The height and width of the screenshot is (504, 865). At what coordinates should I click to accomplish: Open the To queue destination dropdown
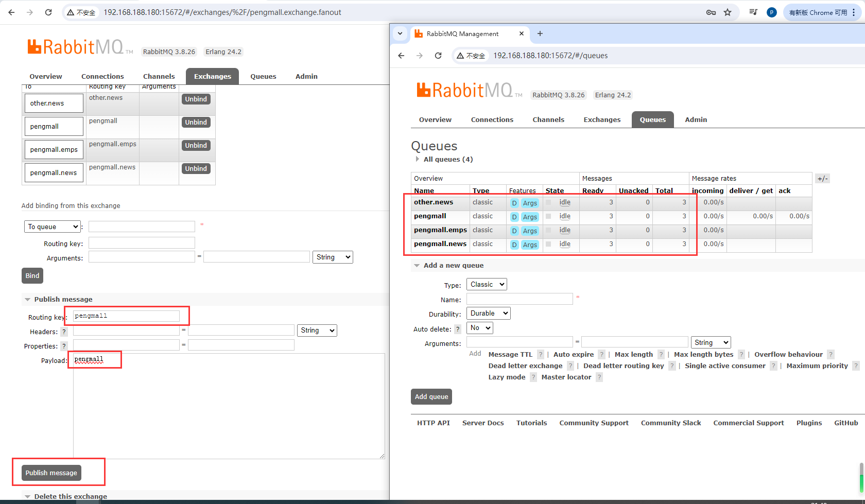53,227
